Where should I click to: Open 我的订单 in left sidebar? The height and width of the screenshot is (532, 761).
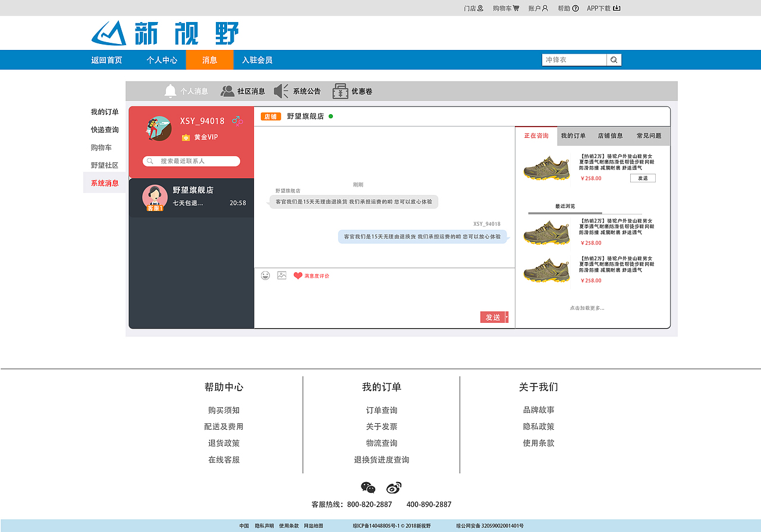tap(105, 112)
